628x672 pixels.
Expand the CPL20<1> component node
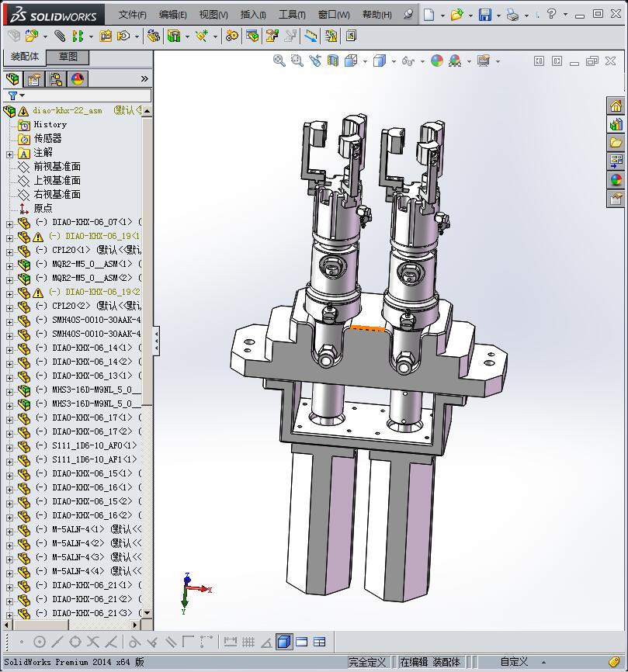click(9, 252)
